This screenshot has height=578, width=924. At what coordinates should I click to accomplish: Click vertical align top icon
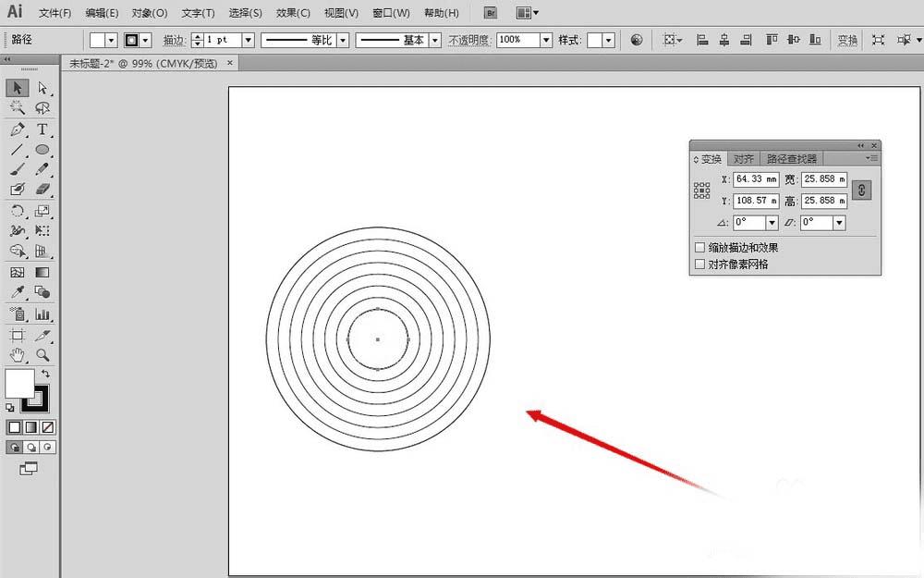click(x=772, y=40)
